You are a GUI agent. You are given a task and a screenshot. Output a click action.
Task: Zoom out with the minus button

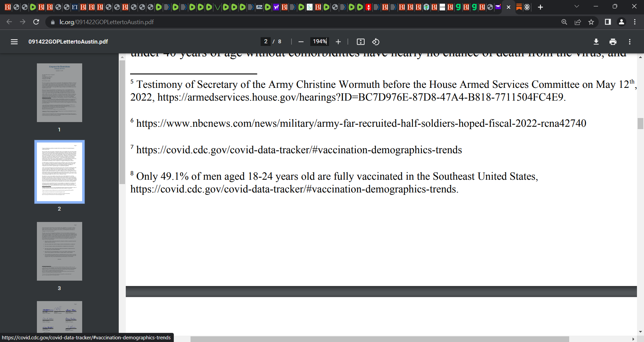301,42
